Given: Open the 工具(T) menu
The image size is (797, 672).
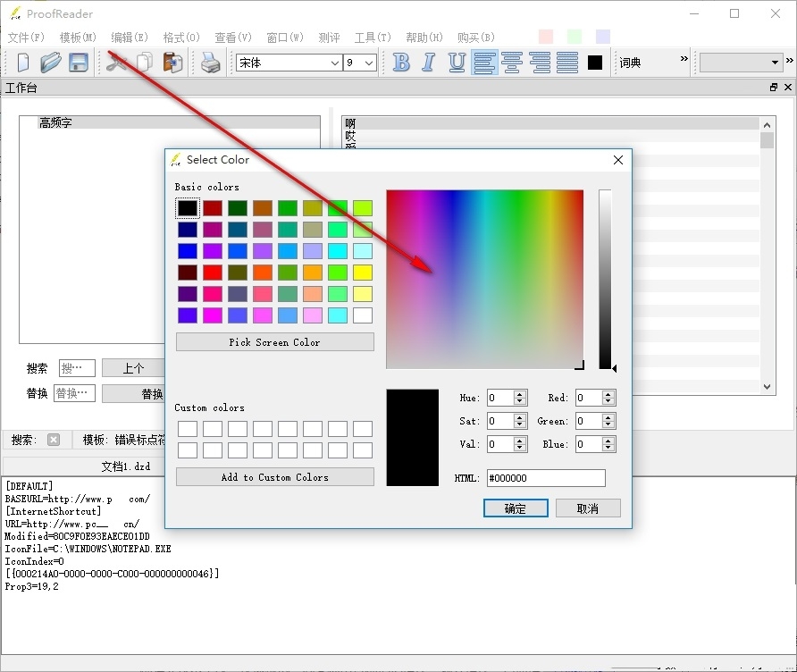Looking at the screenshot, I should pyautogui.click(x=373, y=38).
